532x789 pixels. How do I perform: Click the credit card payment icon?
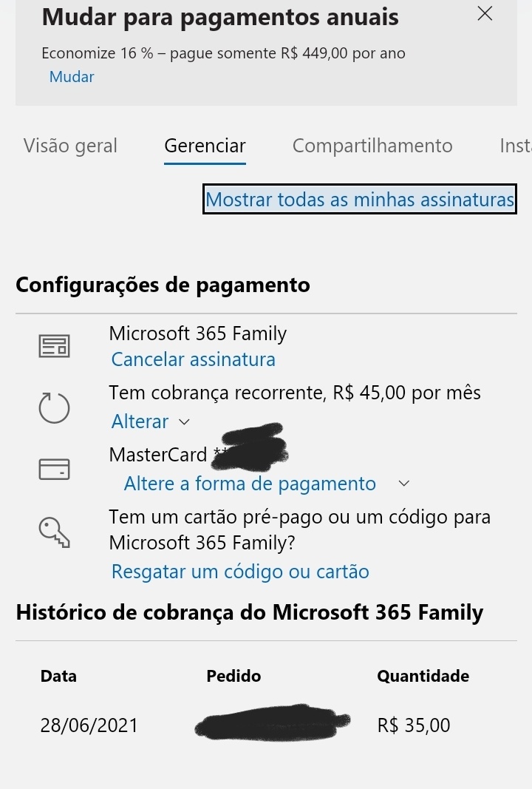(x=54, y=469)
